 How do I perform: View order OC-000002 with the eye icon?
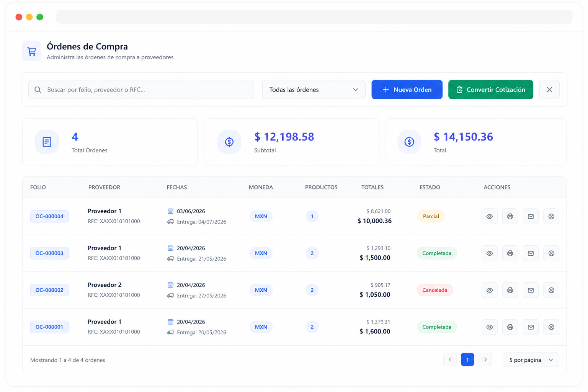click(489, 290)
